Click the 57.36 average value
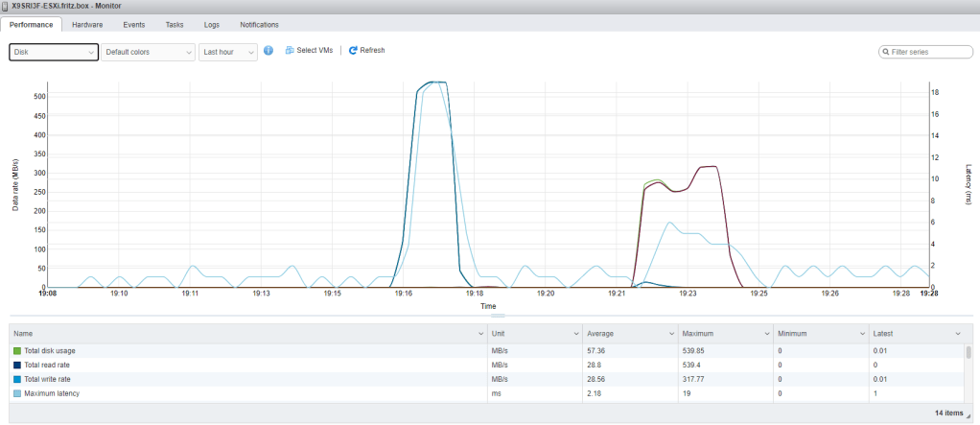This screenshot has width=980, height=425. (x=595, y=350)
